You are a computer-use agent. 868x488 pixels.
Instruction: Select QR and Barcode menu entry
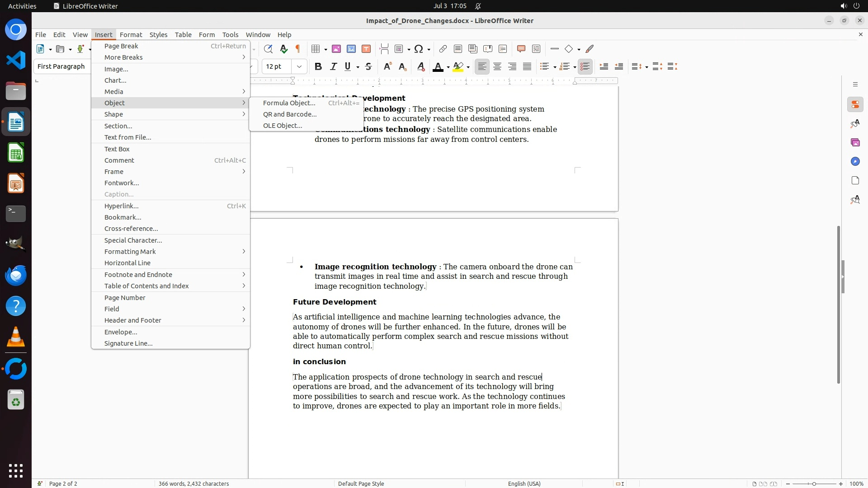click(290, 114)
